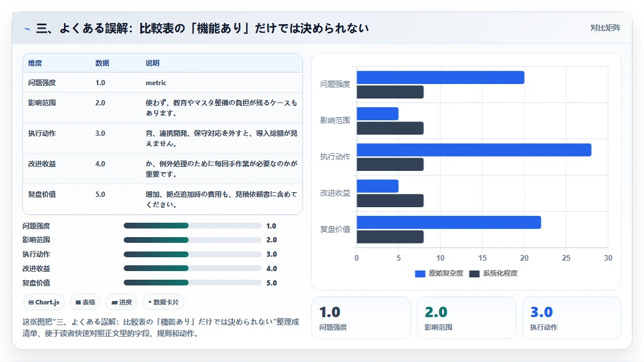Click the 影响范围 data card showing 2.0

[466, 318]
